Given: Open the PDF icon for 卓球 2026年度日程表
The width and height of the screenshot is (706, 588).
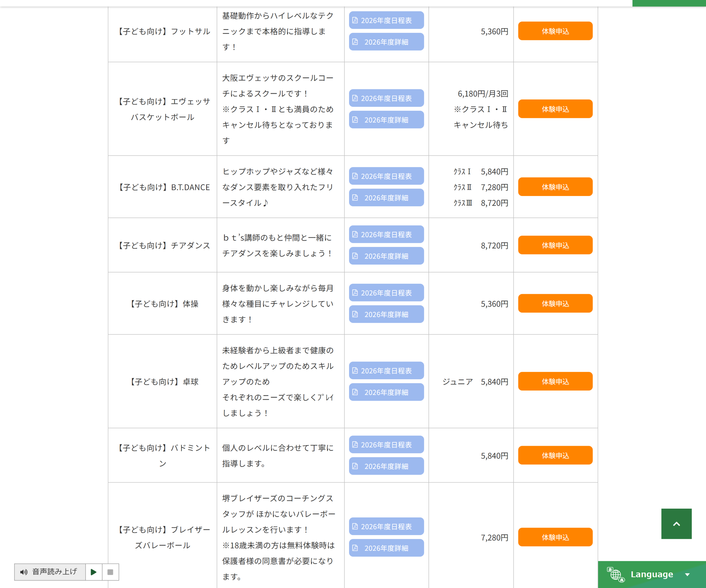Looking at the screenshot, I should point(355,370).
